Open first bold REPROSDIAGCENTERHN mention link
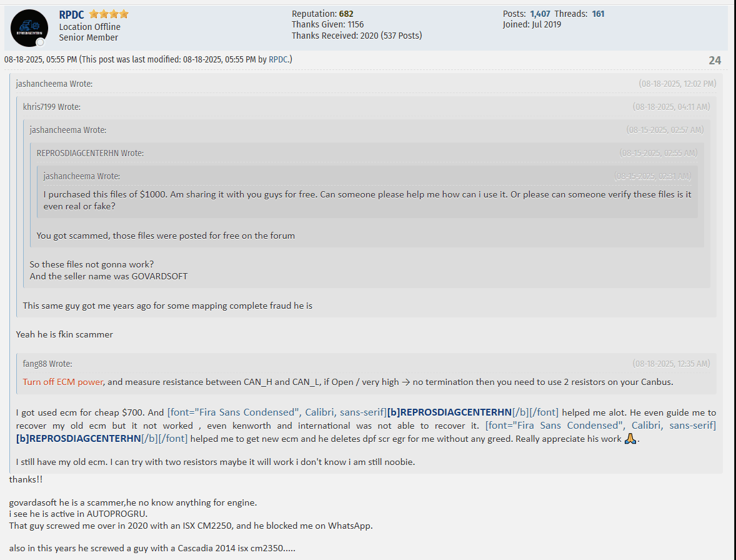 coord(449,412)
